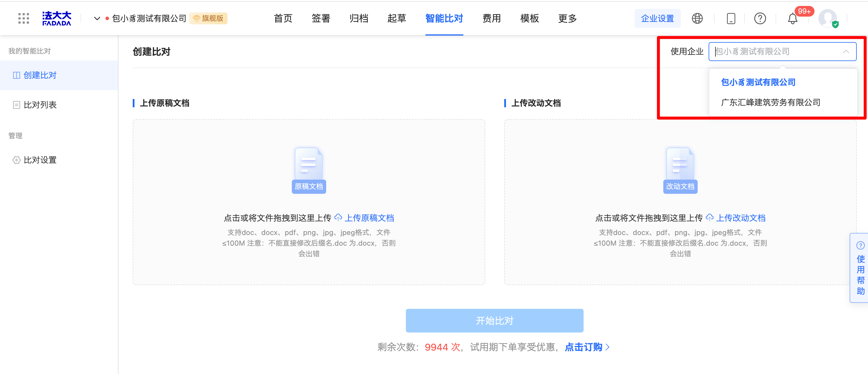This screenshot has height=374, width=868.
Task: Click the arrow after 点击订购
Action: [x=608, y=347]
